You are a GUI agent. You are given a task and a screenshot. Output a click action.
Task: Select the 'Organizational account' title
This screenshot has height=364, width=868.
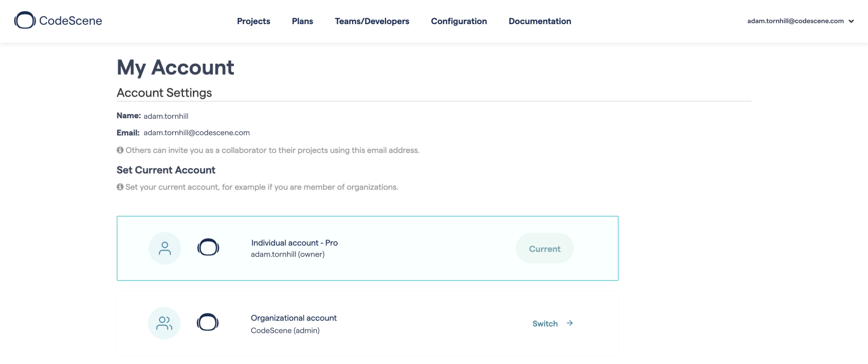(x=294, y=318)
